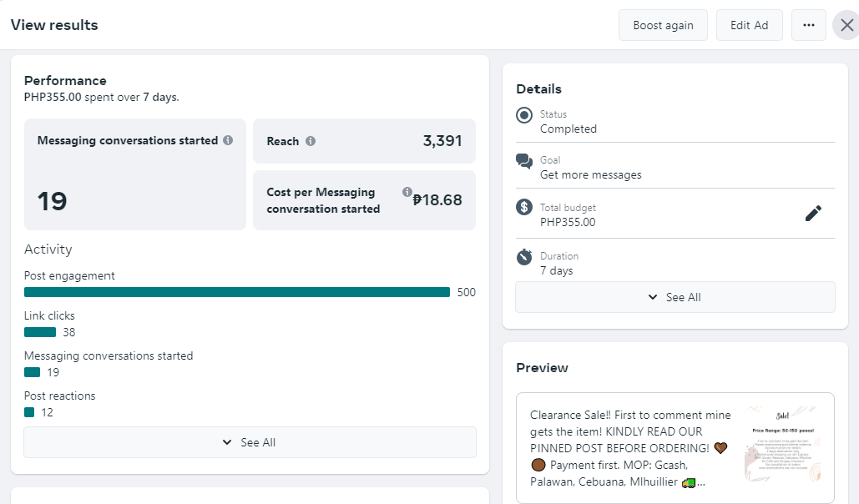
Task: Click the Post reactions activity bar
Action: tap(29, 412)
